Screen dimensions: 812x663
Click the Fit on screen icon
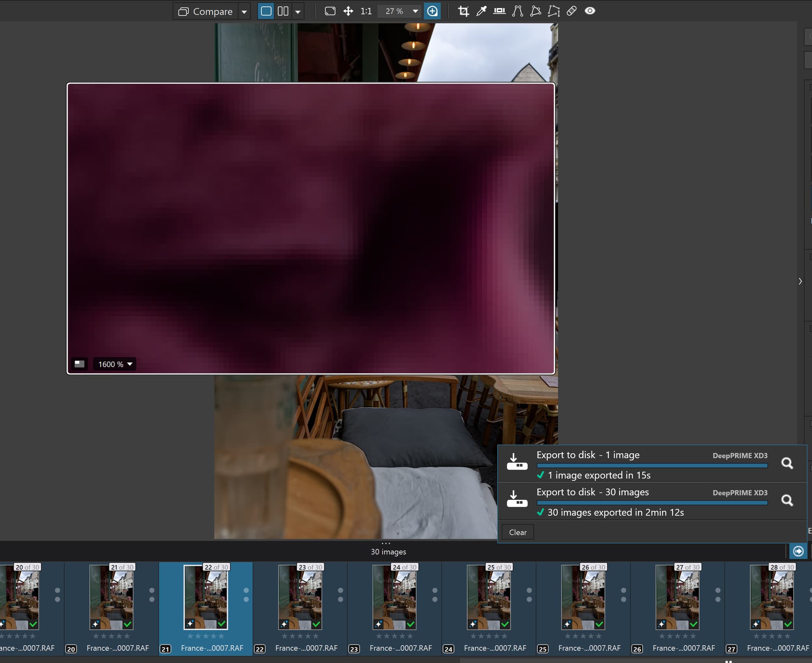coord(330,11)
